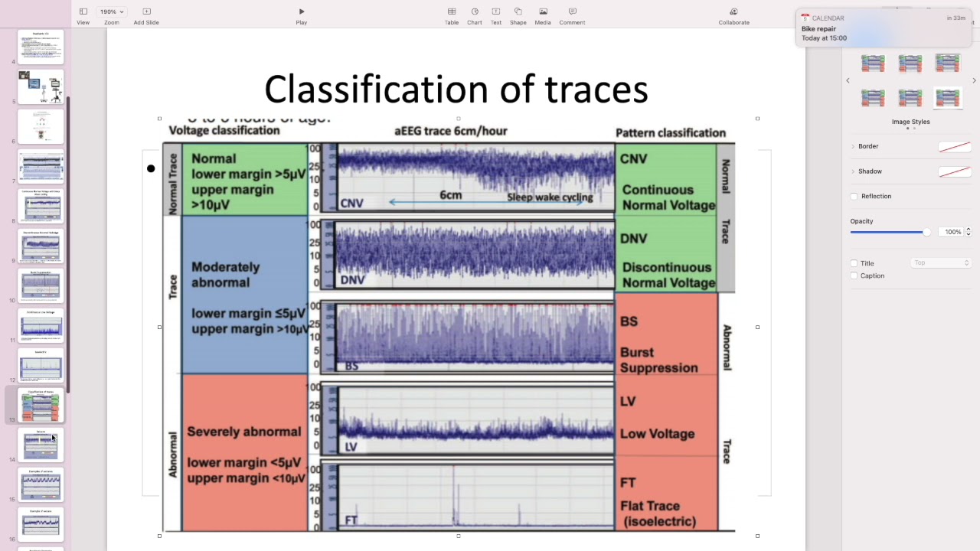The width and height of the screenshot is (980, 551).
Task: Expand the Border section
Action: click(853, 146)
